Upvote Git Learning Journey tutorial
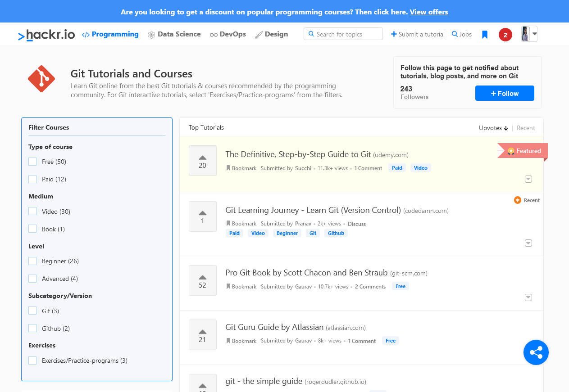 point(203,216)
